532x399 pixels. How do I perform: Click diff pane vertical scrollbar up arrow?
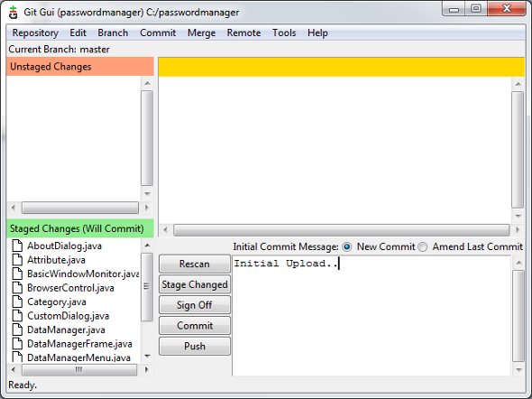tap(518, 84)
